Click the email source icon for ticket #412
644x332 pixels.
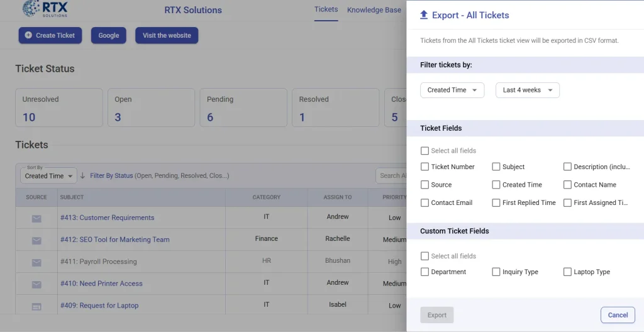click(x=36, y=240)
